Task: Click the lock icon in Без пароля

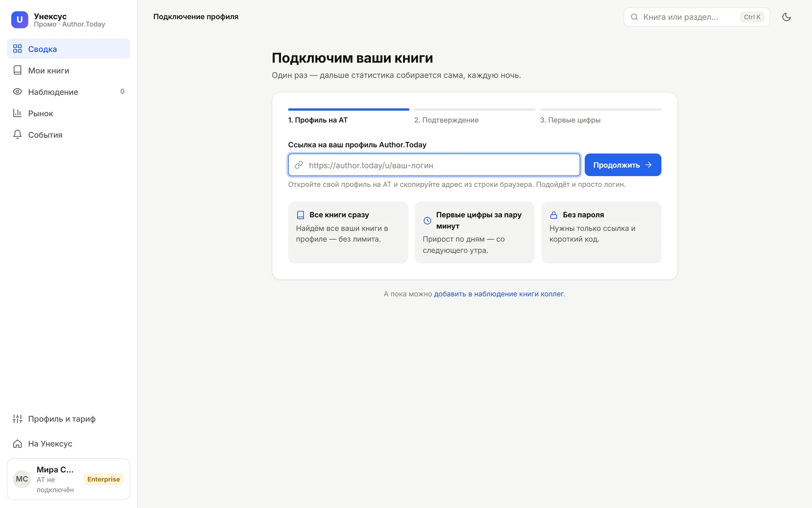Action: [554, 215]
